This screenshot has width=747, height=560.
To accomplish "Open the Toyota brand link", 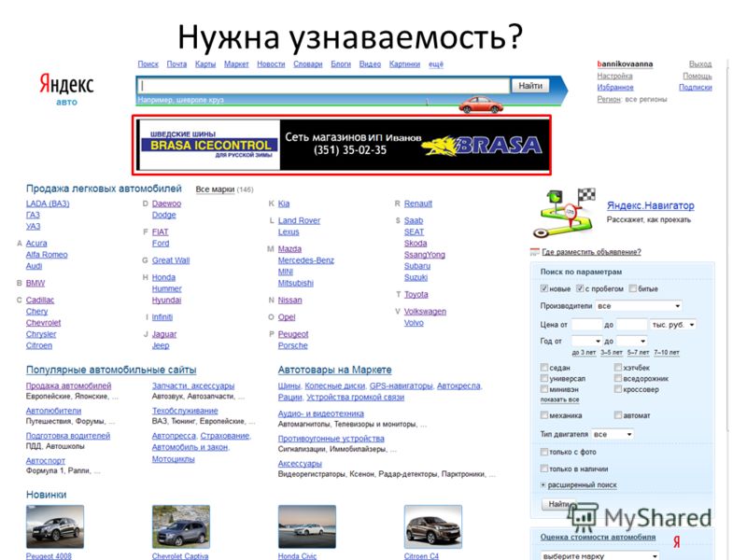I will tap(416, 294).
